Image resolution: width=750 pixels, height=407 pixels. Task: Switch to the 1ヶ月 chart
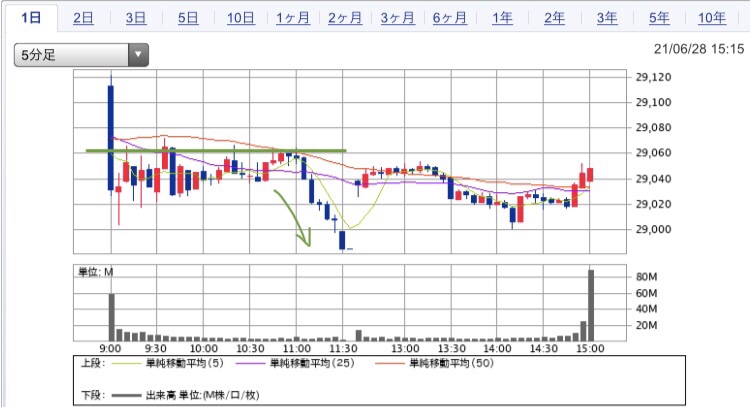pos(293,18)
